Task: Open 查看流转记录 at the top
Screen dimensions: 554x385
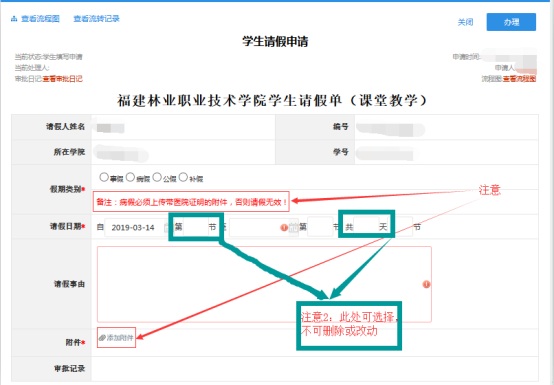Action: [x=96, y=19]
